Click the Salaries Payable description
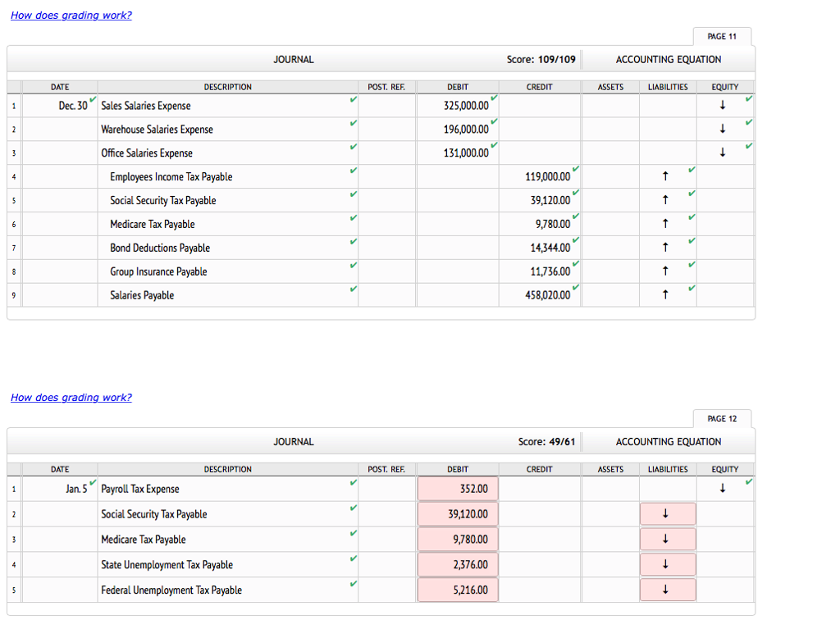Screen dimensions: 840x629 click(142, 294)
